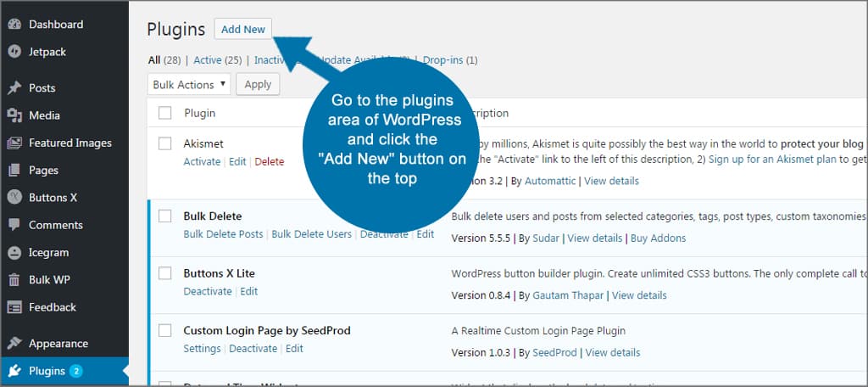The height and width of the screenshot is (387, 868).
Task: Open the Bulk Actions dropdown
Action: (189, 84)
